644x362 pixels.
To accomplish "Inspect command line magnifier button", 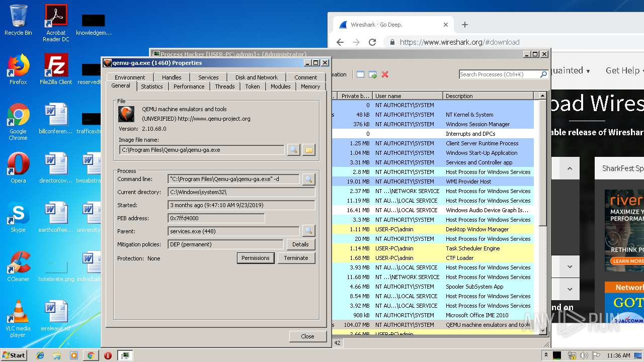I will click(308, 179).
